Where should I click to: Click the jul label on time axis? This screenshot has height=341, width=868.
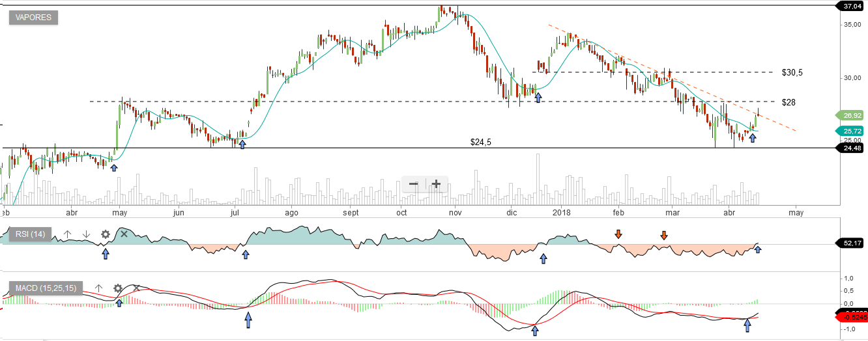coord(235,212)
